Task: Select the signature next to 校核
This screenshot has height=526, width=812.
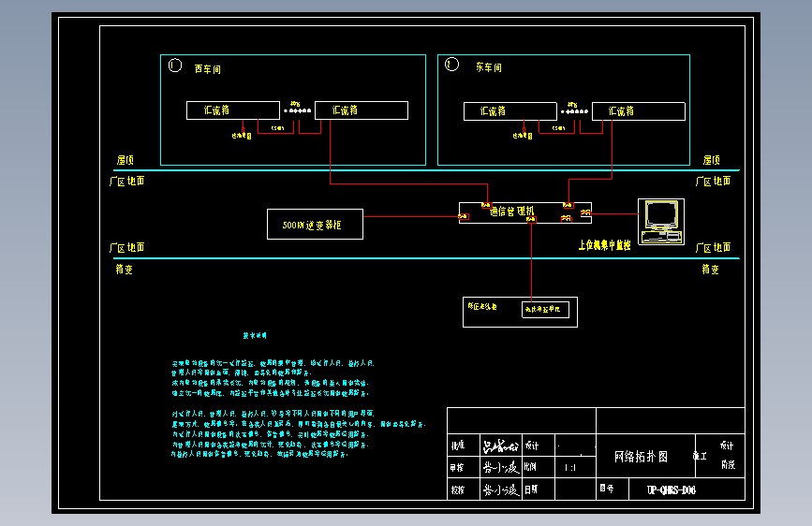Action: point(500,489)
